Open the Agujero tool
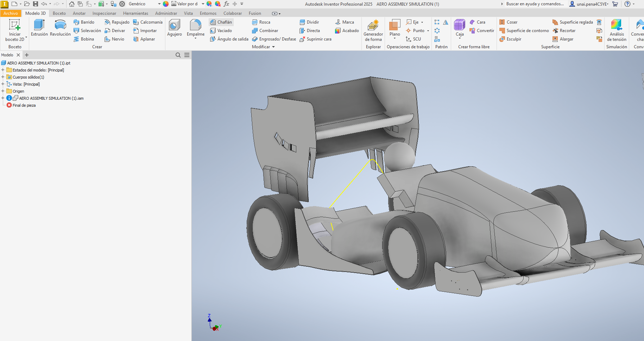Image resolution: width=644 pixels, height=341 pixels. (x=174, y=28)
